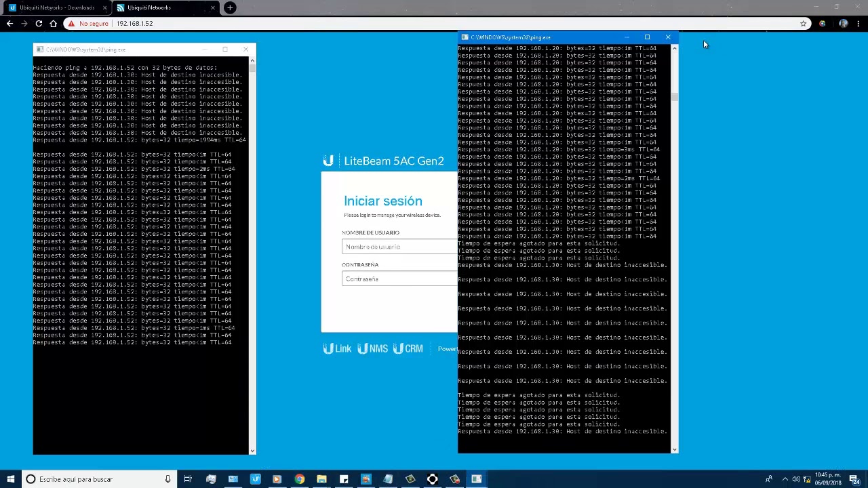Reload the 192.168.1.52 page
The image size is (868, 488).
(39, 23)
